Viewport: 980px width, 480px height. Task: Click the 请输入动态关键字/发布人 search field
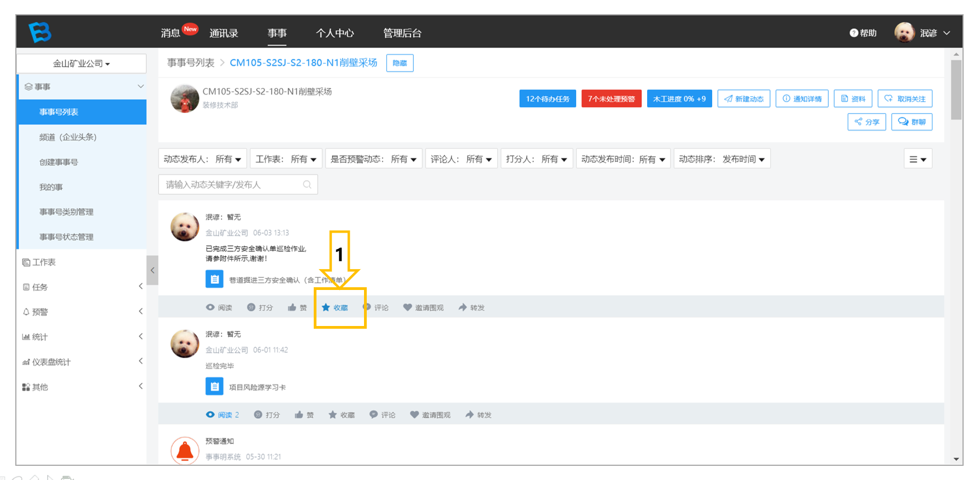coord(238,185)
